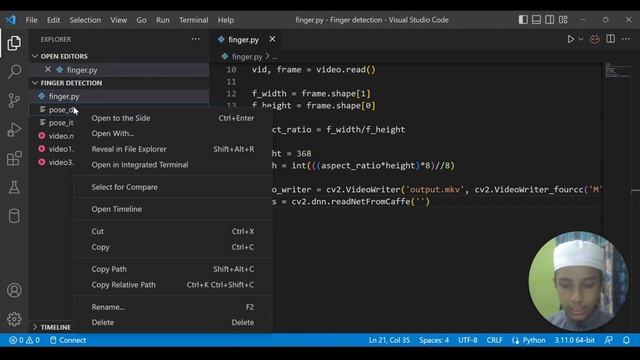Click CRLF end of line selector

[x=494, y=340]
